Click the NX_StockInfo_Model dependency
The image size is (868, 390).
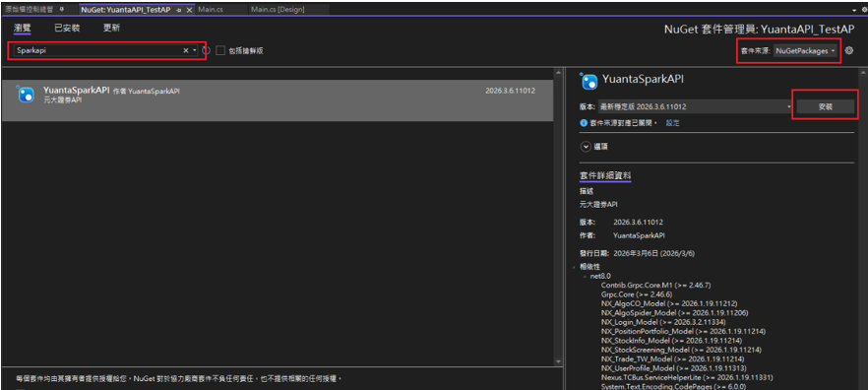pyautogui.click(x=671, y=341)
